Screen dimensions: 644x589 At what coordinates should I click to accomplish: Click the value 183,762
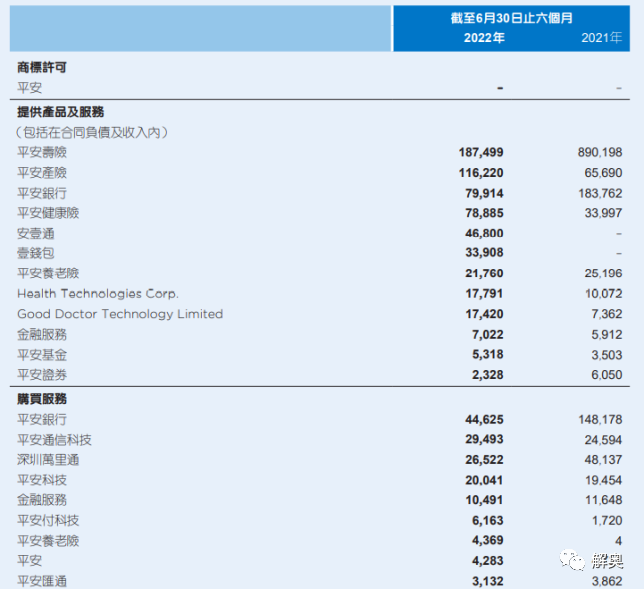click(x=600, y=193)
